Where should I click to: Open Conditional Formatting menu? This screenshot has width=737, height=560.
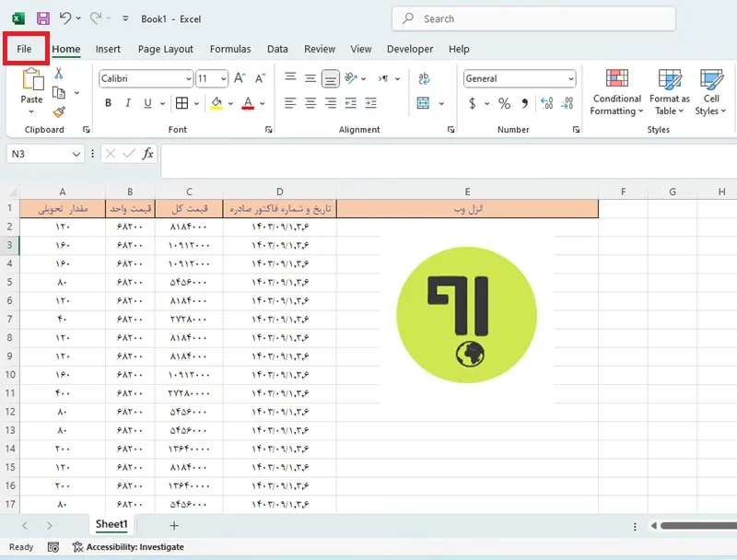point(616,92)
